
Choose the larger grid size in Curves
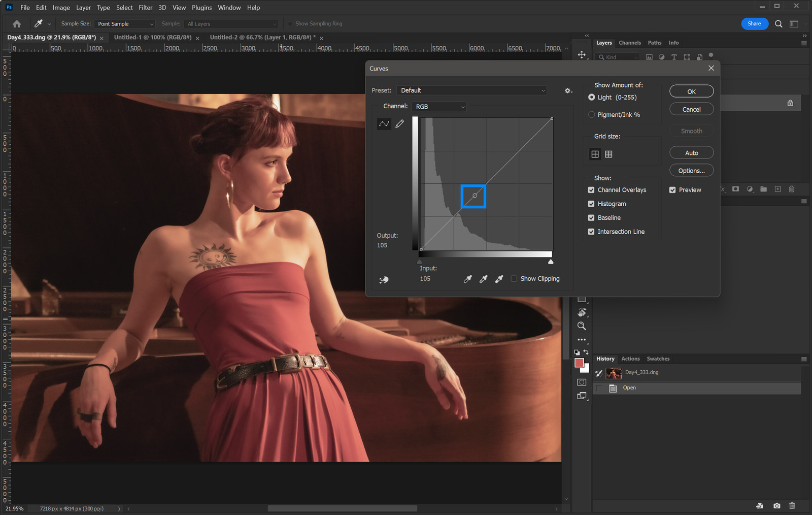tap(608, 154)
